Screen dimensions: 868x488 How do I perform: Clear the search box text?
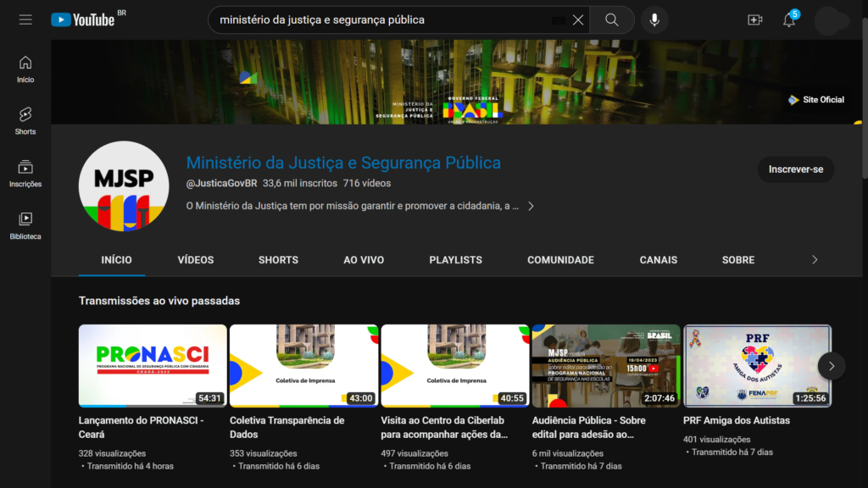[x=578, y=19]
